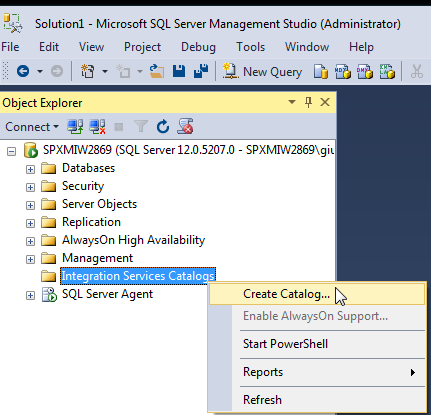Click the SQL Server Agent icon
The image size is (431, 415).
(49, 294)
